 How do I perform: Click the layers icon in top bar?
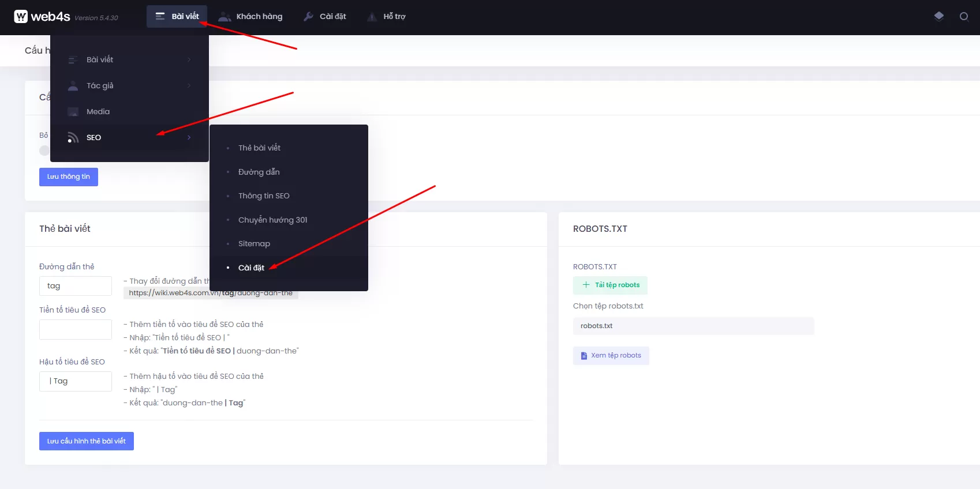(939, 16)
